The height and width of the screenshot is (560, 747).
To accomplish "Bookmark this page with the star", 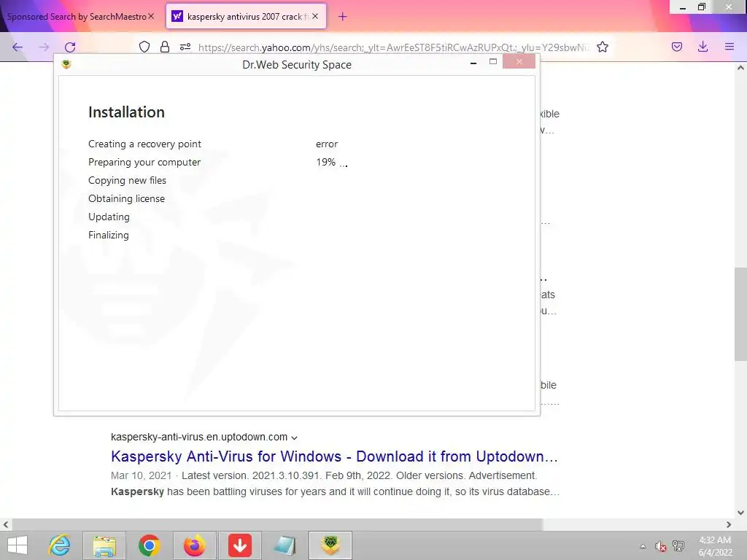I will pyautogui.click(x=603, y=47).
